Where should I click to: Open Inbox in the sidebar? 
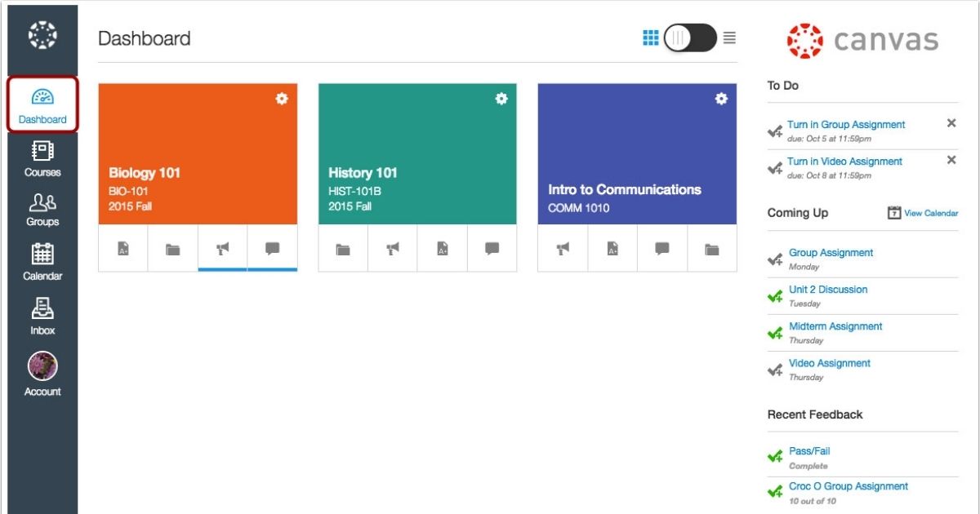(42, 316)
